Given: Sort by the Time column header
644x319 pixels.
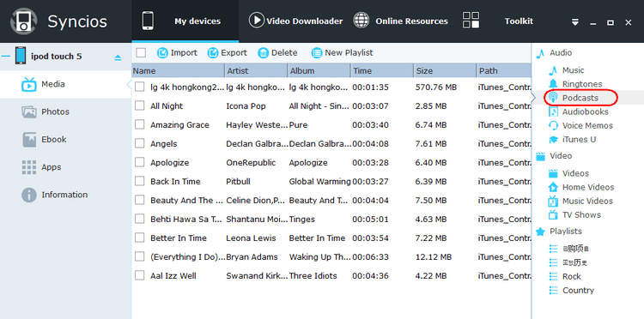Looking at the screenshot, I should click(x=382, y=70).
